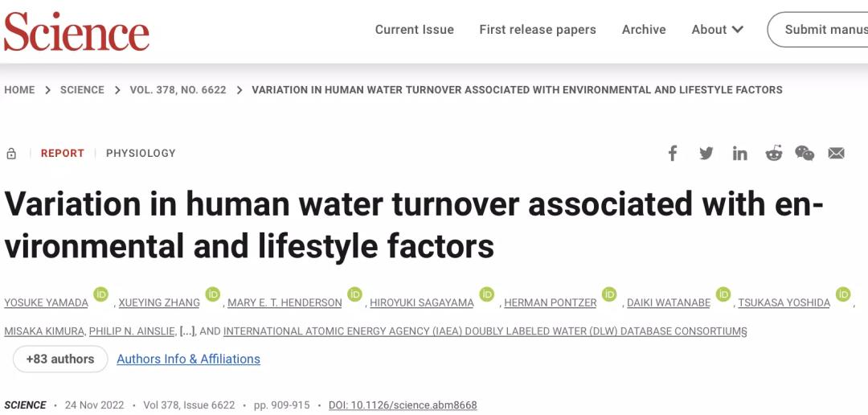Expand the +83 authors list
868x415 pixels.
coord(60,359)
